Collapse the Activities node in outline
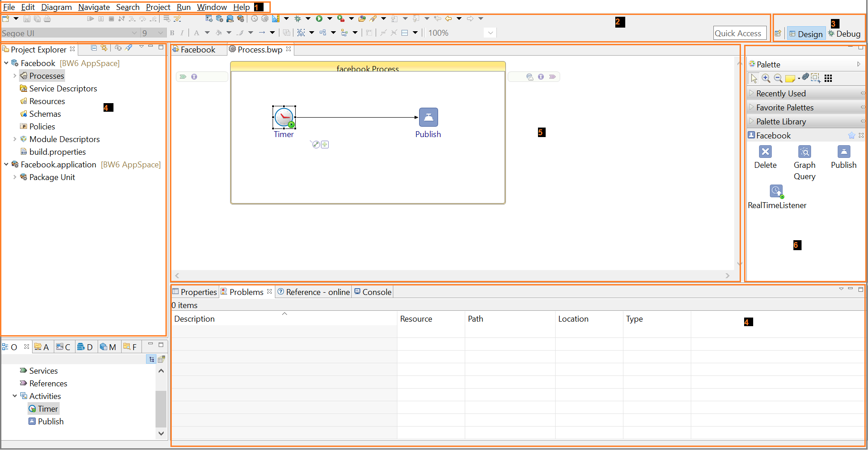The width and height of the screenshot is (868, 451). 15,396
